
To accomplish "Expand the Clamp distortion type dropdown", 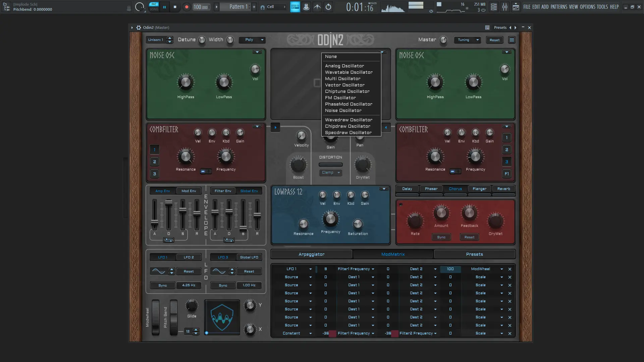I will 330,173.
